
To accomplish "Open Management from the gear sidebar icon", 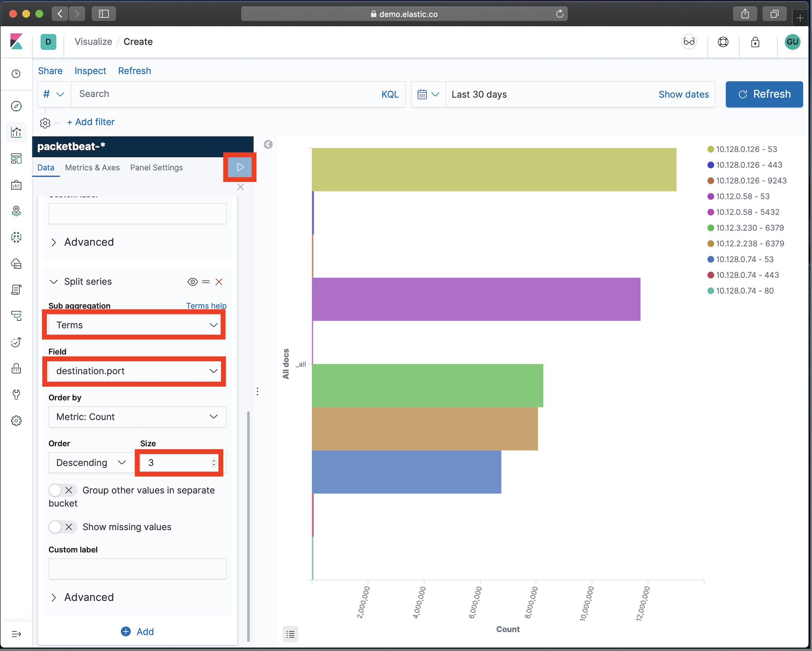I will pos(16,420).
